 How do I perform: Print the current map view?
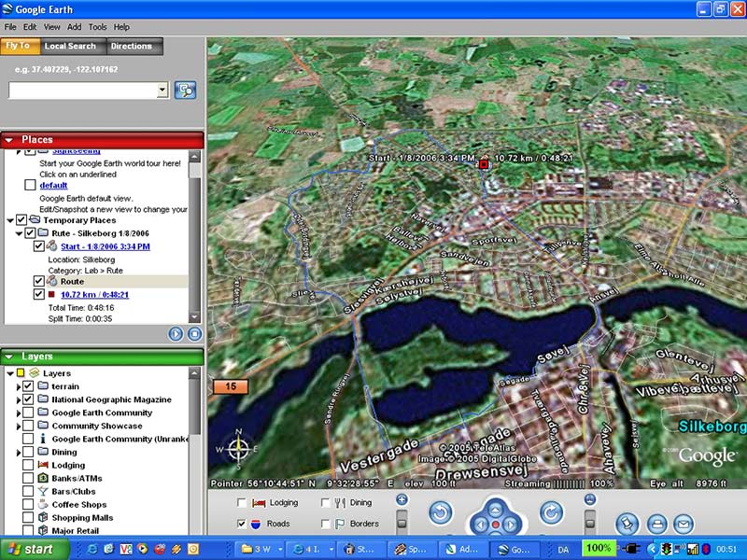tap(657, 525)
